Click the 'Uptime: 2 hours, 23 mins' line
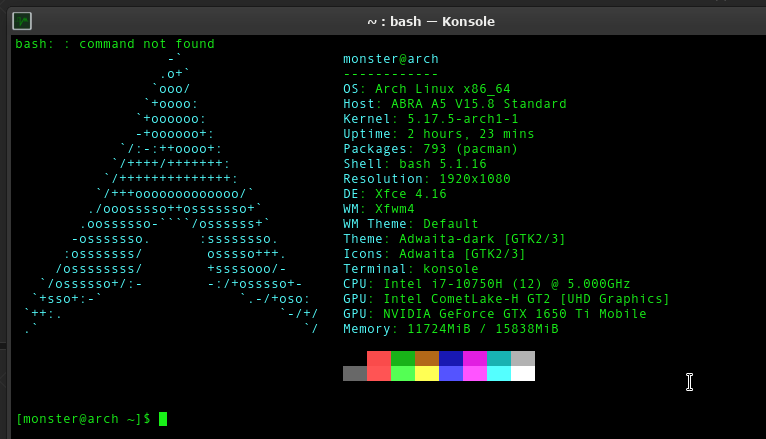This screenshot has width=766, height=439. point(439,134)
